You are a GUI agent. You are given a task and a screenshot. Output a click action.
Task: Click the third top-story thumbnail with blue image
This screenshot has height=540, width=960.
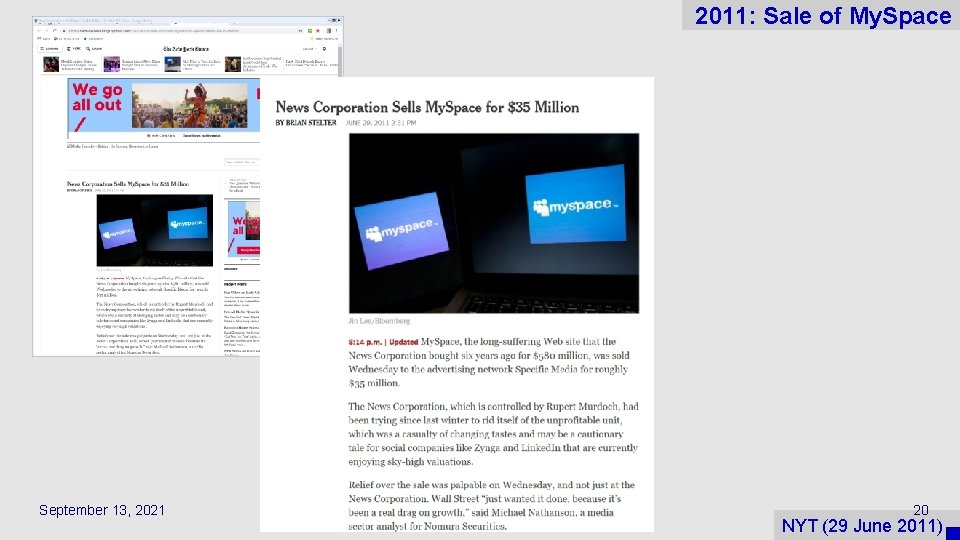pyautogui.click(x=173, y=64)
